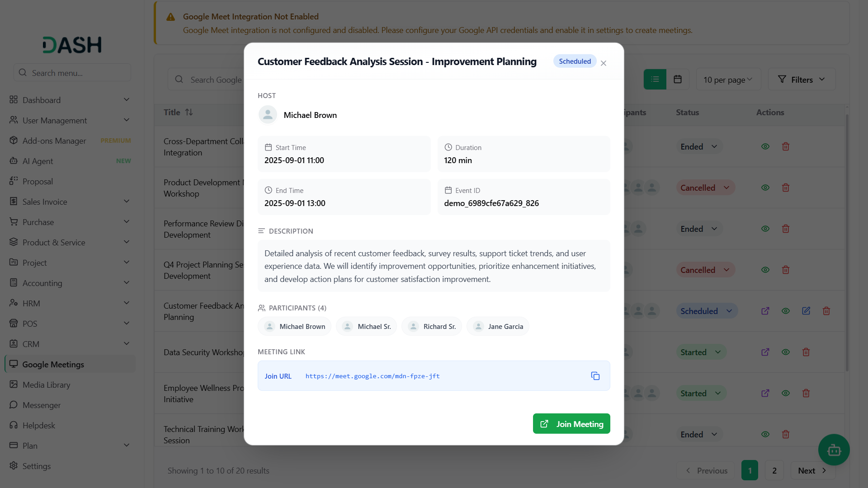Open Data Security Workshop external link icon
Image resolution: width=868 pixels, height=488 pixels.
[765, 352]
